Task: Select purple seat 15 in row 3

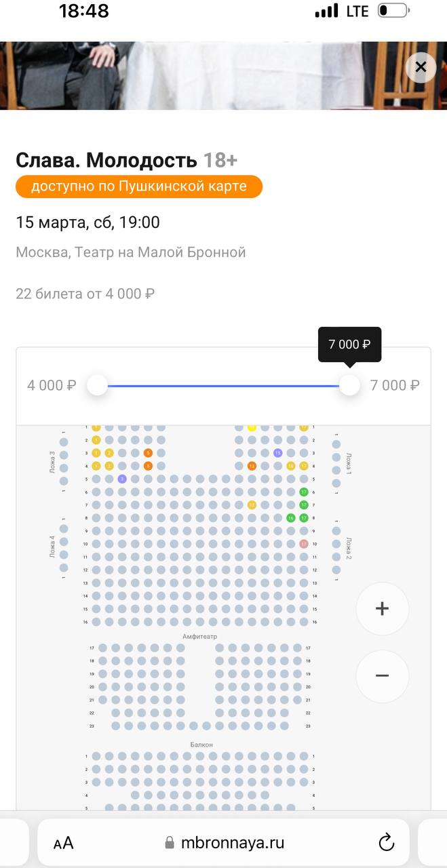Action: [x=277, y=453]
